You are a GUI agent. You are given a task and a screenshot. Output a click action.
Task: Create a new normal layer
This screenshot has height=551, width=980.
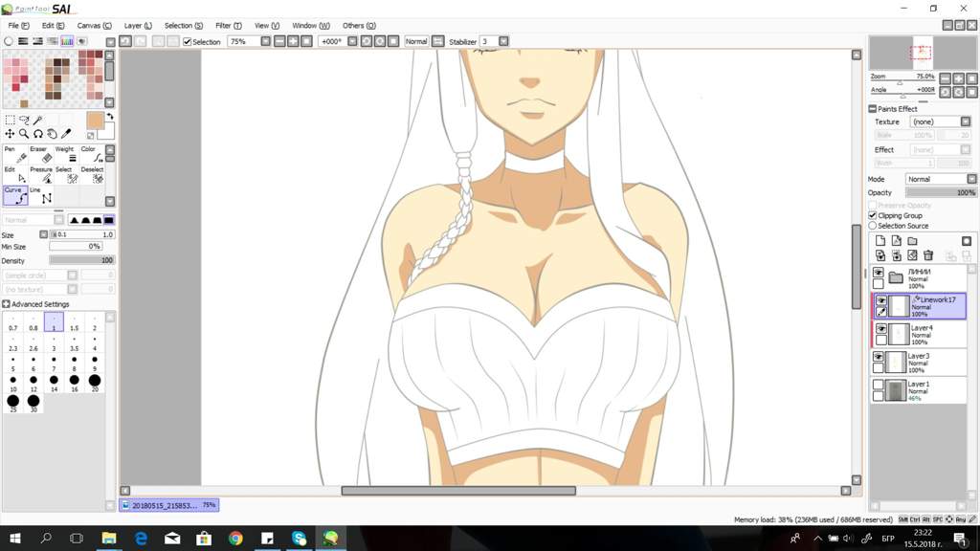point(880,241)
